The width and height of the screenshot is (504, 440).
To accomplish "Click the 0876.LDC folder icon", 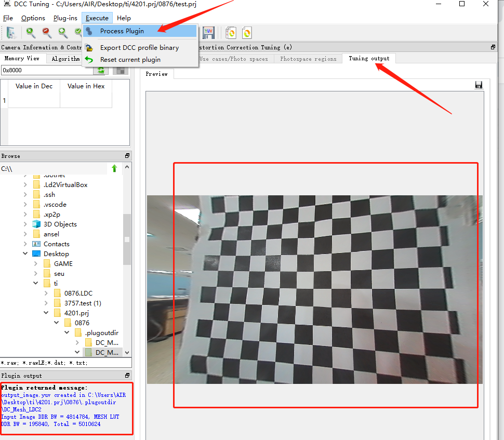I will coord(57,293).
